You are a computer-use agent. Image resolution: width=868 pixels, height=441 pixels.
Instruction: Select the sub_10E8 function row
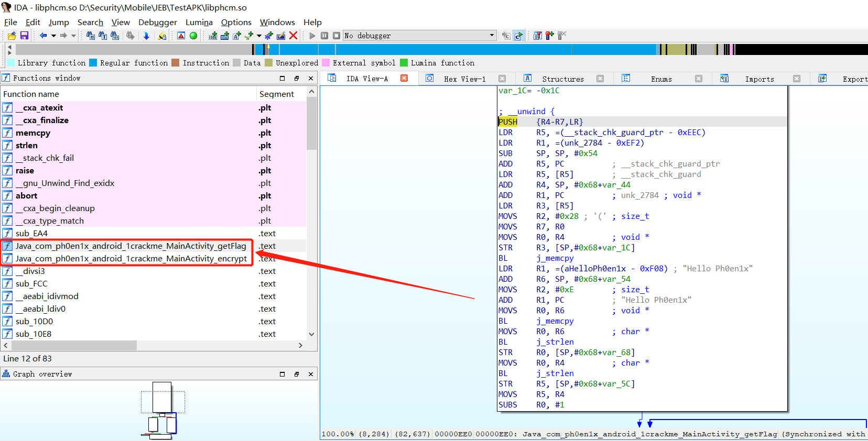click(x=154, y=334)
